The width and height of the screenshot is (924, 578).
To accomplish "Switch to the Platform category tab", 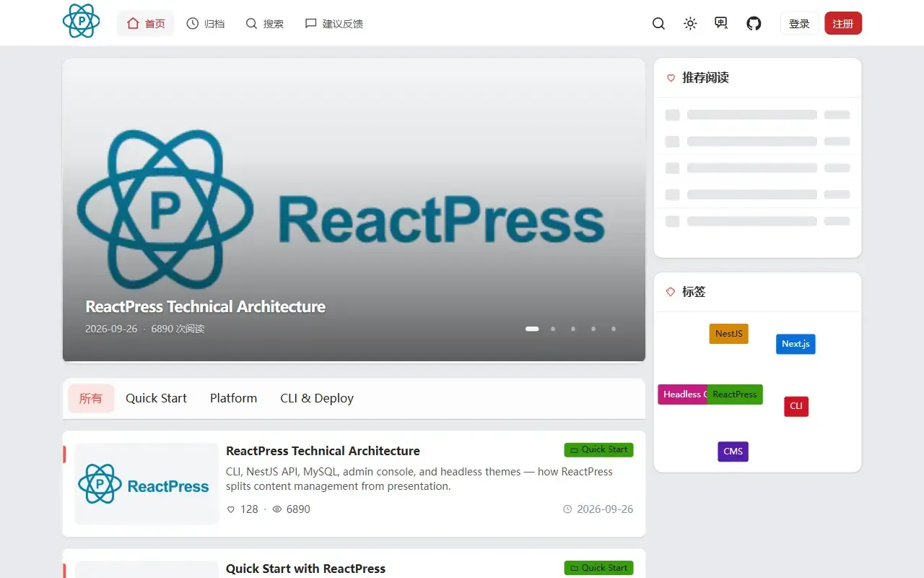I will tap(233, 398).
